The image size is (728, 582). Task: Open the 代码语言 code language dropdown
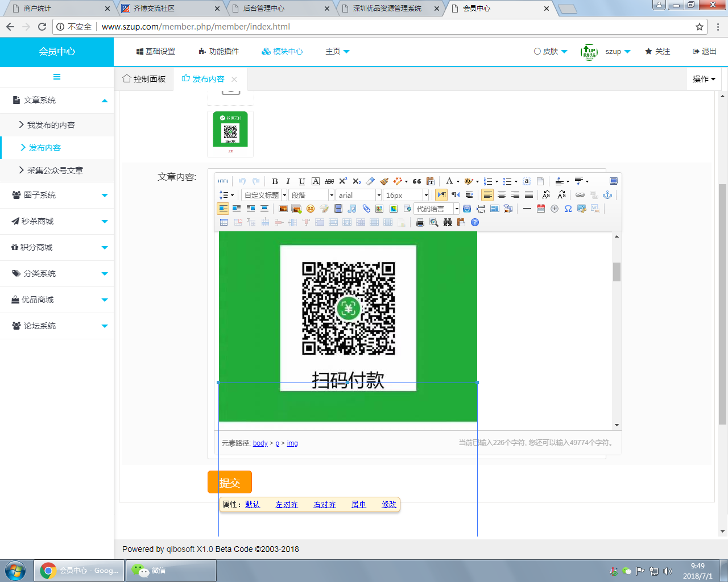[437, 209]
